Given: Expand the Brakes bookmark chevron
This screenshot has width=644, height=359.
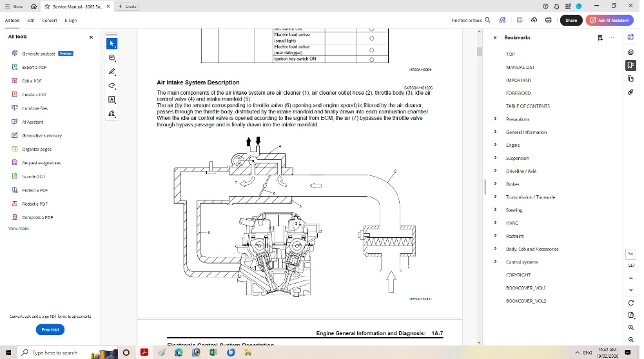Looking at the screenshot, I should [x=495, y=184].
